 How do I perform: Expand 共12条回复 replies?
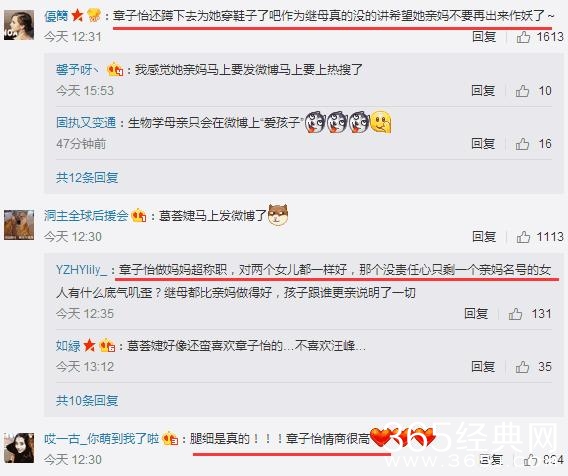pyautogui.click(x=87, y=178)
